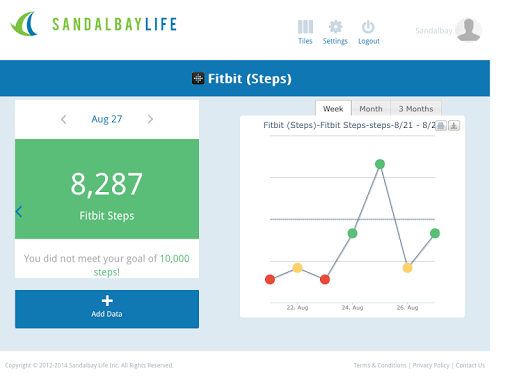Click the chart print icon

pyautogui.click(x=441, y=126)
